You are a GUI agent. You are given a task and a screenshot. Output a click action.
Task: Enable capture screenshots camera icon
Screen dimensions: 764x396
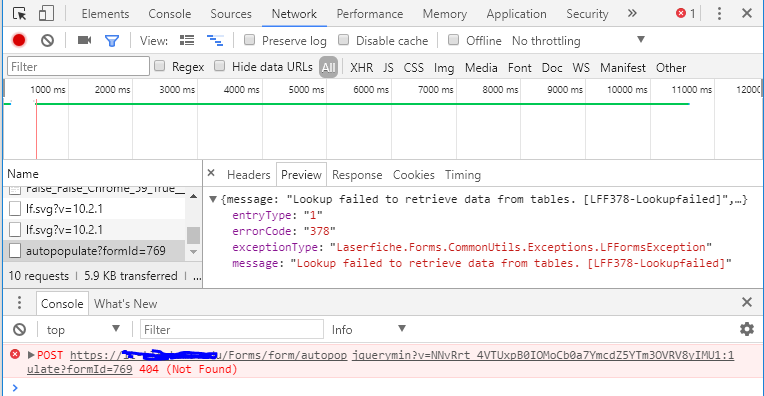pos(84,40)
